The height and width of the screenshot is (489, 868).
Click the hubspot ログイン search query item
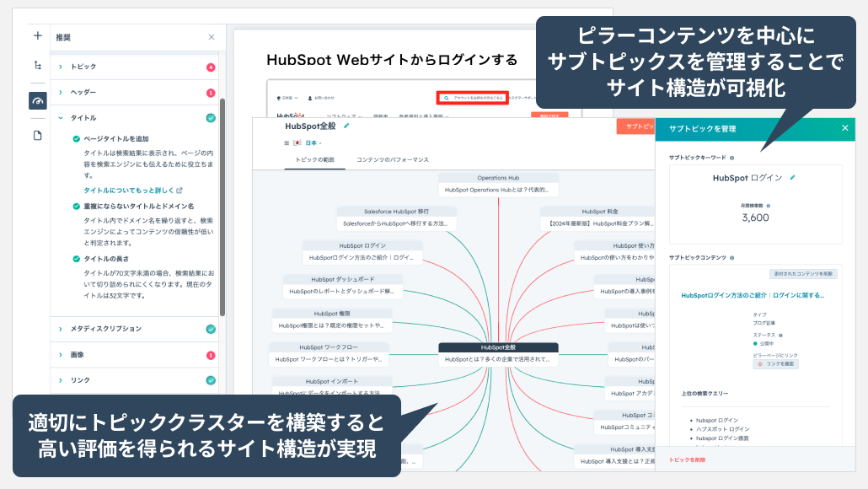(717, 421)
